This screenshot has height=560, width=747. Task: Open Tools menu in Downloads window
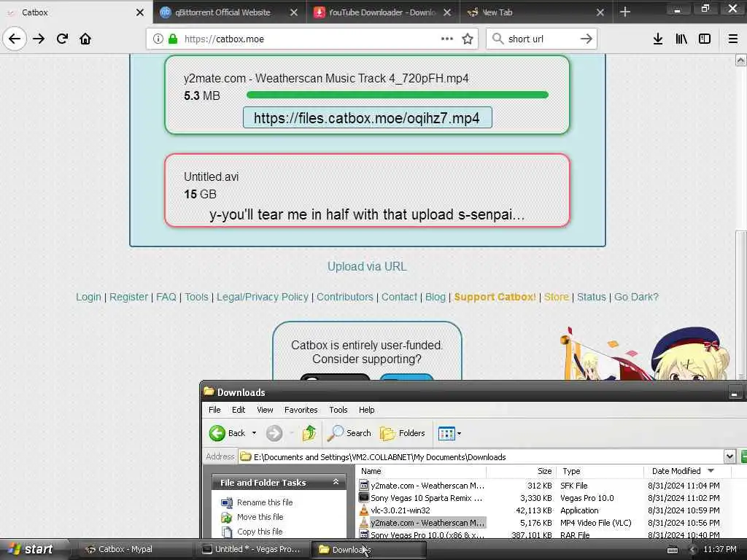[x=338, y=410]
